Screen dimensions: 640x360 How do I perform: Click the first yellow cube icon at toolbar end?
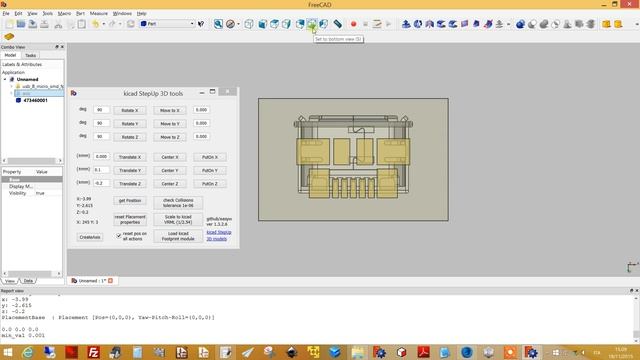tap(607, 24)
